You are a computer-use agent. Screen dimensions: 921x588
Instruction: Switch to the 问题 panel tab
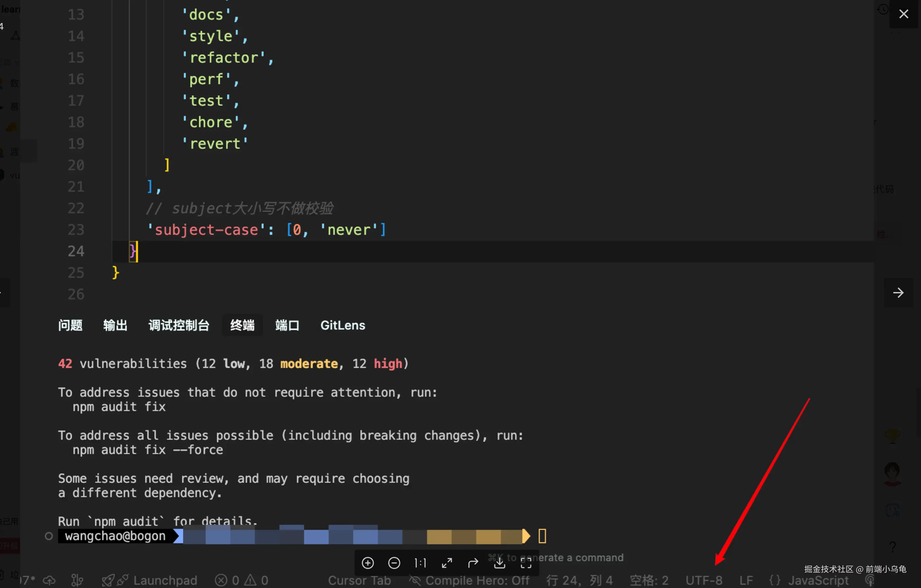(70, 325)
